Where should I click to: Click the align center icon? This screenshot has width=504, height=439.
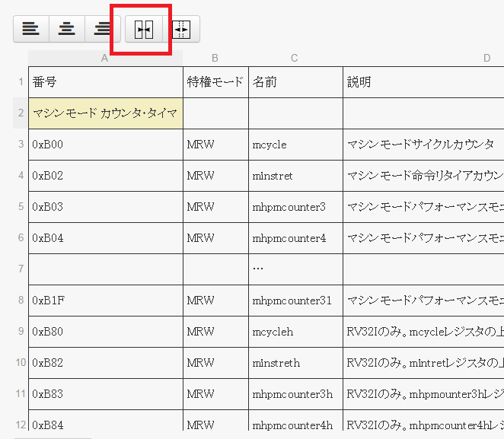point(67,29)
